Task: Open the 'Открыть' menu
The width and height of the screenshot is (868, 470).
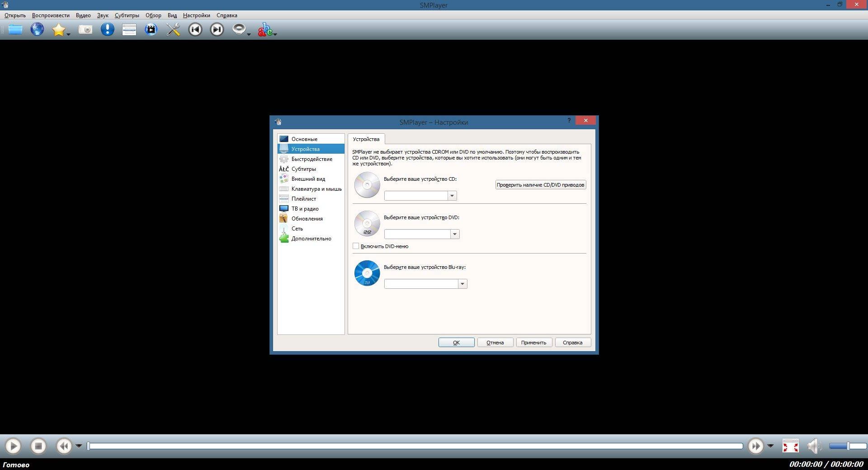Action: tap(15, 15)
